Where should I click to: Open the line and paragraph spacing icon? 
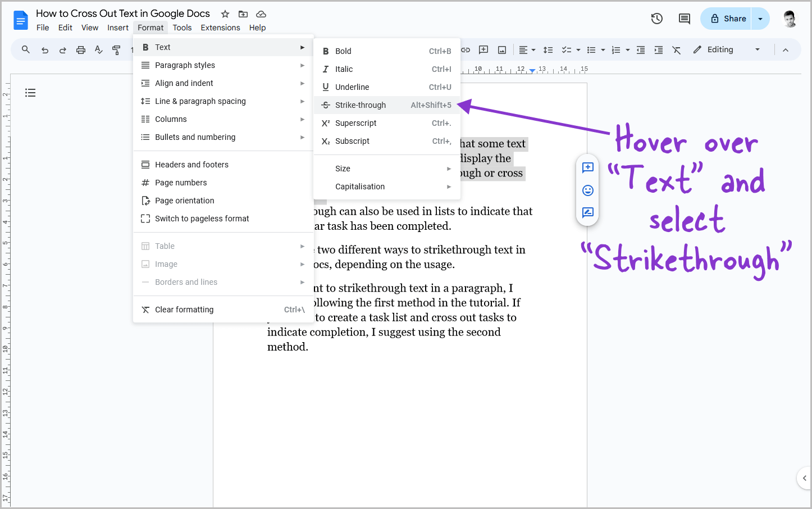[548, 50]
